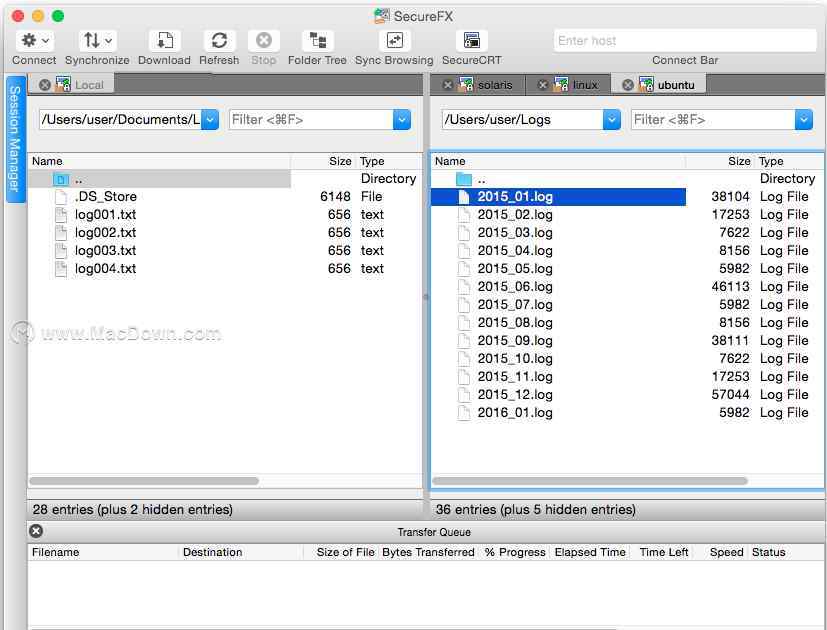Sort remote pane by Name column
Viewport: 827px width, 630px height.
click(x=558, y=161)
